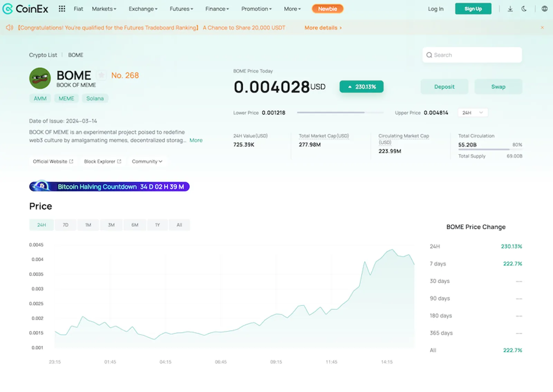
Task: Click the download app icon
Action: pos(510,9)
